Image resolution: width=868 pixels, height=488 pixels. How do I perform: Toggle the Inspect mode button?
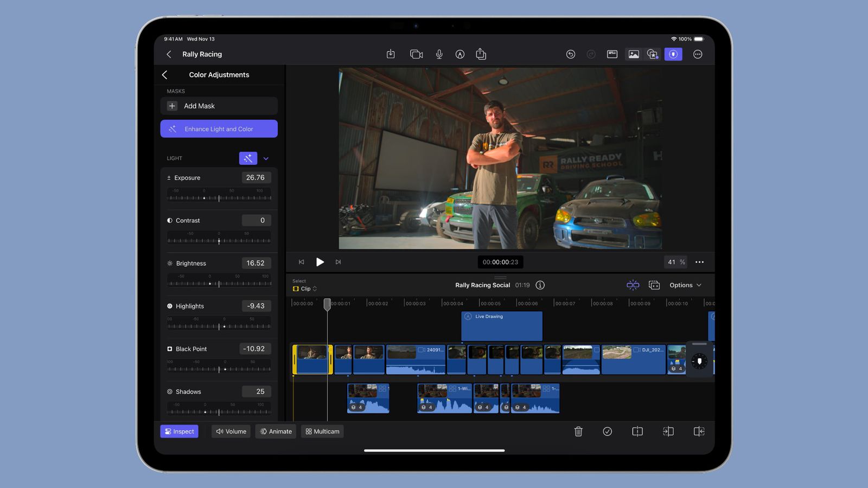coord(179,431)
